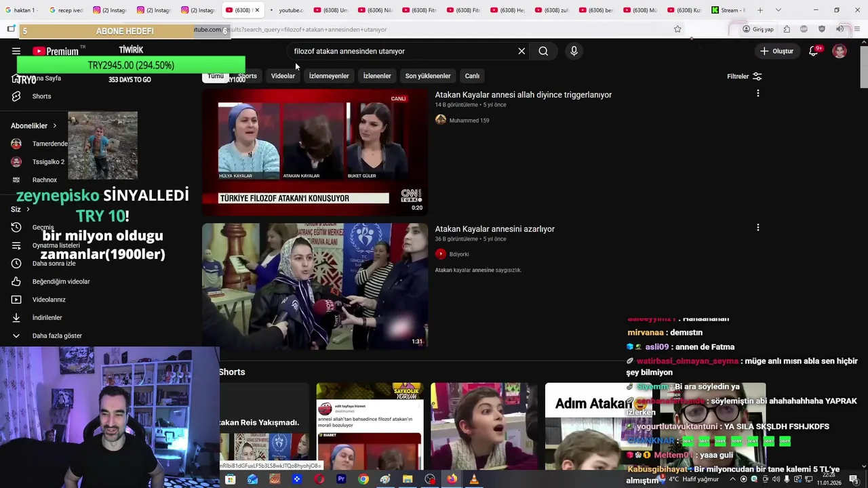Viewport: 868px width, 488px height.
Task: Open the Daha sonra izle clock icon
Action: pyautogui.click(x=16, y=263)
